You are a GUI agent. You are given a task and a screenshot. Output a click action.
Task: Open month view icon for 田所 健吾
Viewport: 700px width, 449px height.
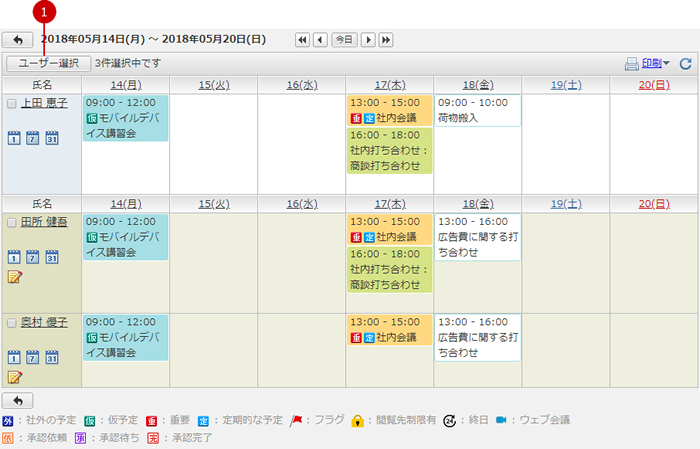coord(52,257)
